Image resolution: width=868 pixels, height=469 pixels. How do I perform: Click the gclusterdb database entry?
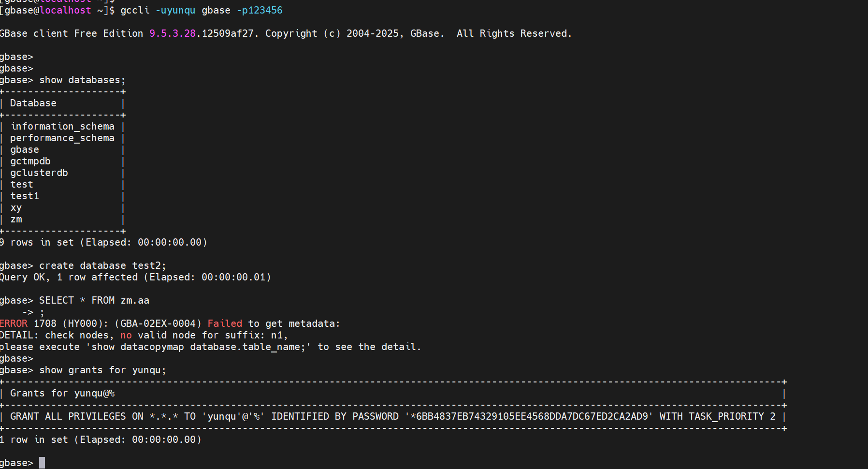39,173
